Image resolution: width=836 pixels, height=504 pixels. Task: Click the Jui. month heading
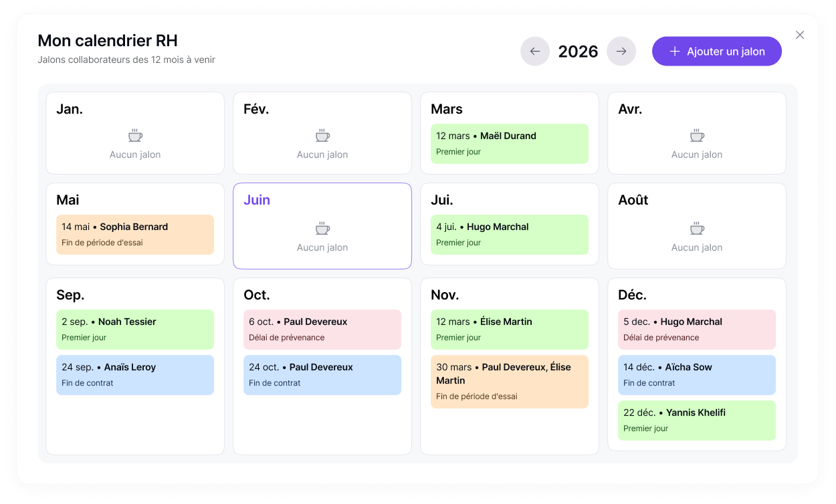pyautogui.click(x=442, y=200)
